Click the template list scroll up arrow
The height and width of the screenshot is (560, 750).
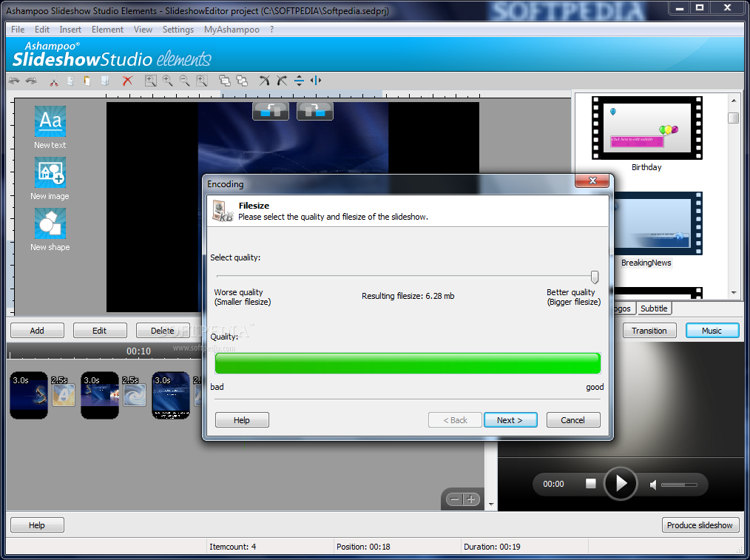point(734,101)
